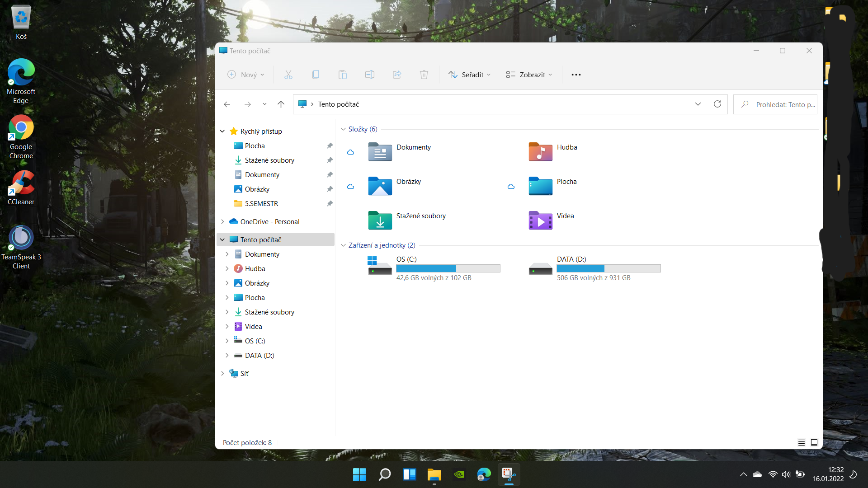Click the Share icon in toolbar
The width and height of the screenshot is (868, 488).
[397, 75]
